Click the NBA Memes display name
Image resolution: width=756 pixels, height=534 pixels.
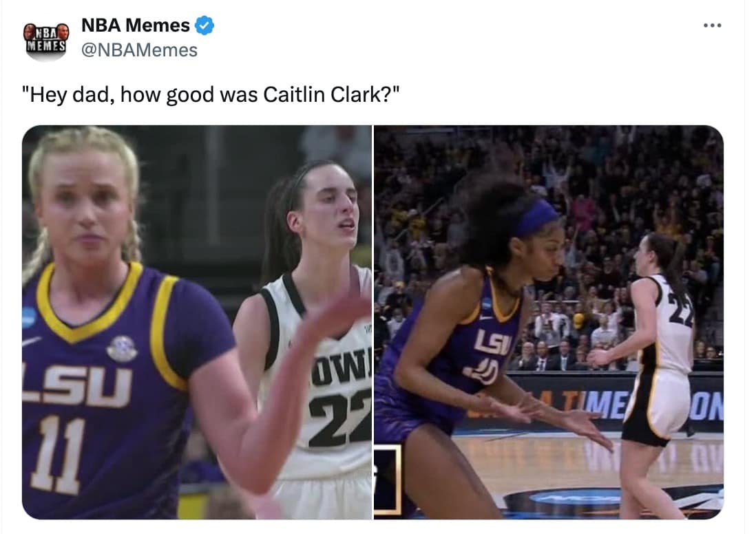point(136,25)
